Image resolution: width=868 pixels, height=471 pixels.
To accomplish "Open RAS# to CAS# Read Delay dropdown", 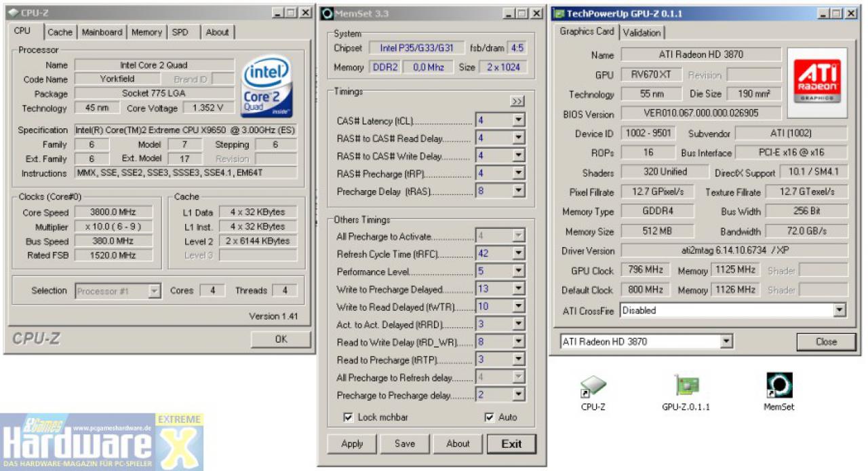I will [519, 138].
